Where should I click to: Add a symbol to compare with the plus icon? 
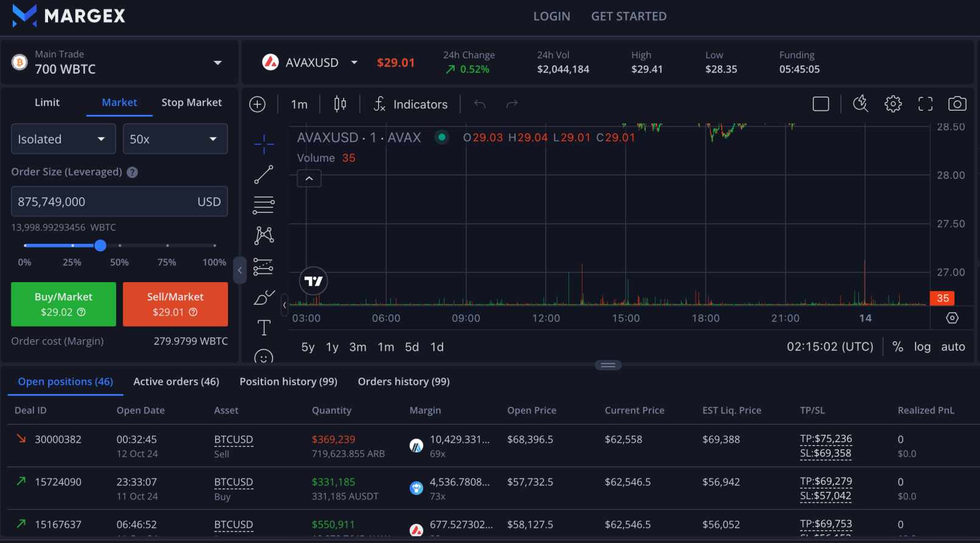pyautogui.click(x=258, y=104)
